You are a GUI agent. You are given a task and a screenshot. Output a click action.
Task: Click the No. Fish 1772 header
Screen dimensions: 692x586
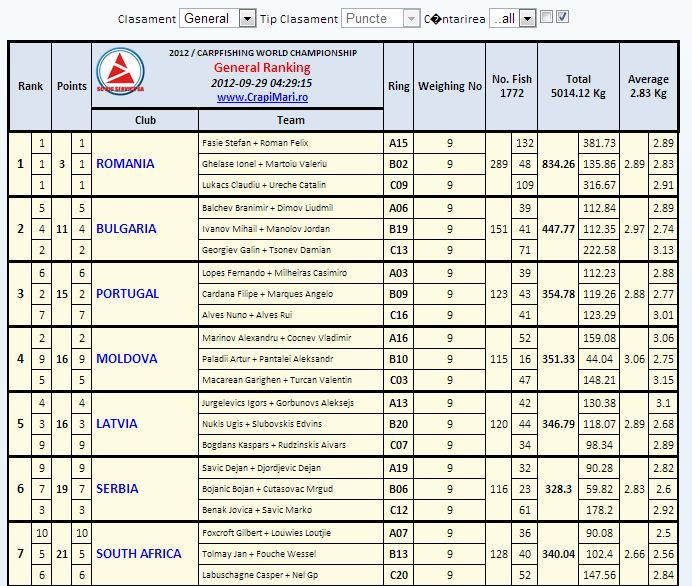tap(511, 86)
